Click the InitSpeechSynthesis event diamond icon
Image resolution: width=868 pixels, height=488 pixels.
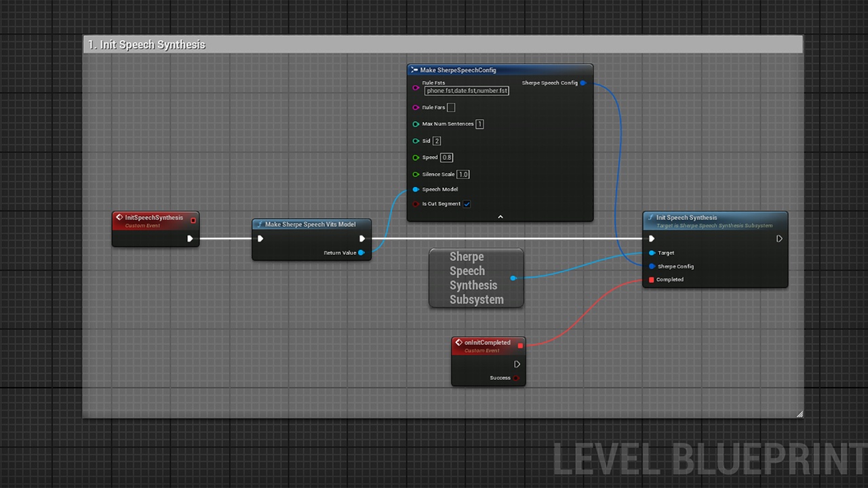click(x=119, y=218)
